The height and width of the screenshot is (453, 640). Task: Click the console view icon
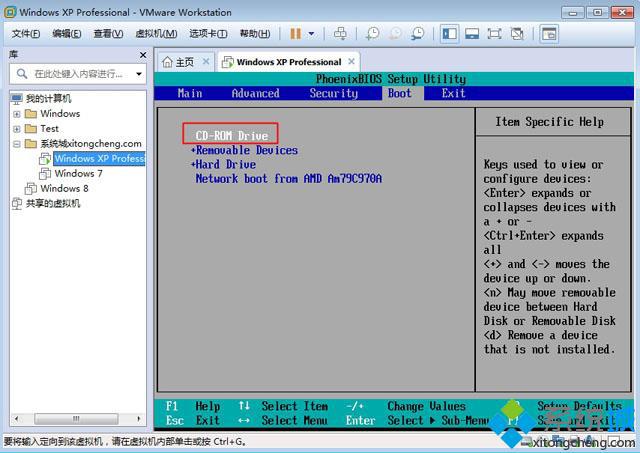[x=549, y=33]
